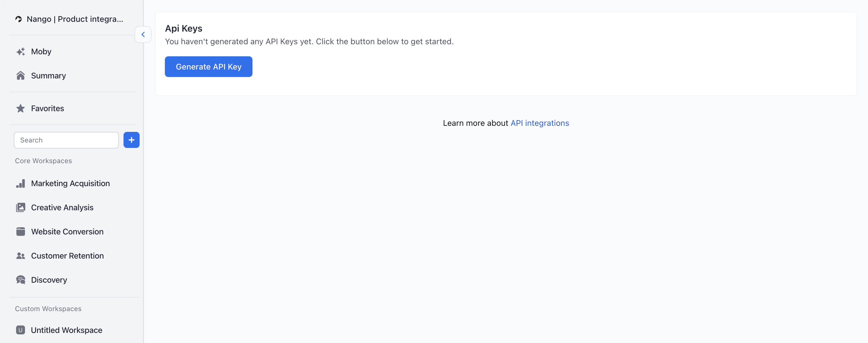Click the Moby sparkle icon

click(21, 51)
